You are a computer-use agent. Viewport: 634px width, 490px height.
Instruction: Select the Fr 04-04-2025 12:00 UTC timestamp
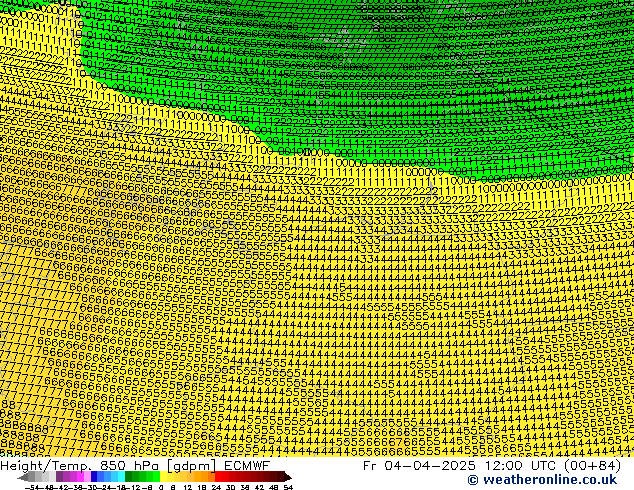click(492, 465)
